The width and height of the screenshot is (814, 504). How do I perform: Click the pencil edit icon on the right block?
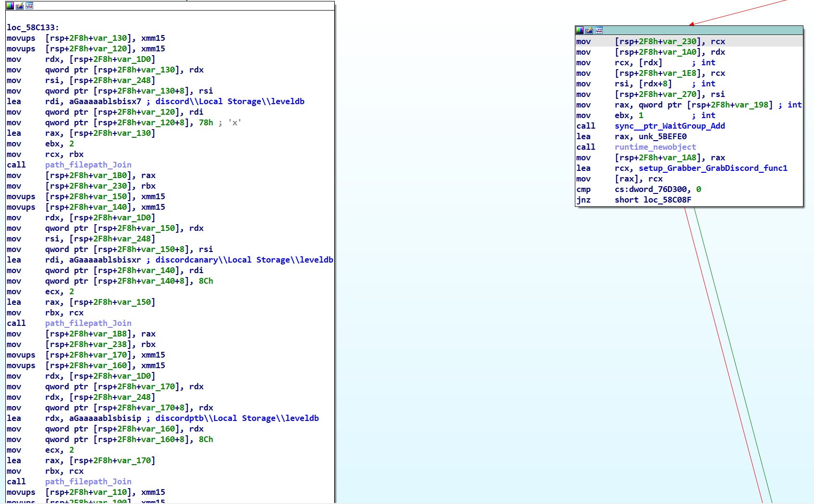(589, 30)
